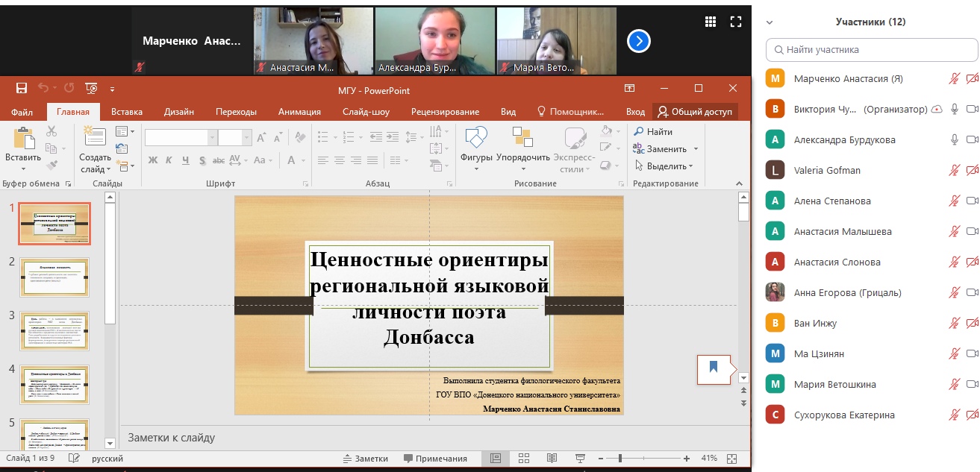Click the Найти участника search field
The height and width of the screenshot is (472, 980).
(x=871, y=50)
